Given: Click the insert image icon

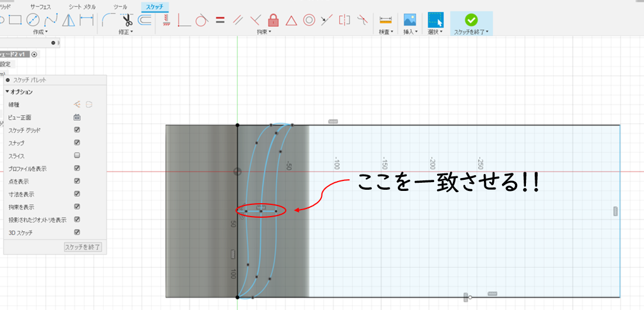Looking at the screenshot, I should [410, 20].
